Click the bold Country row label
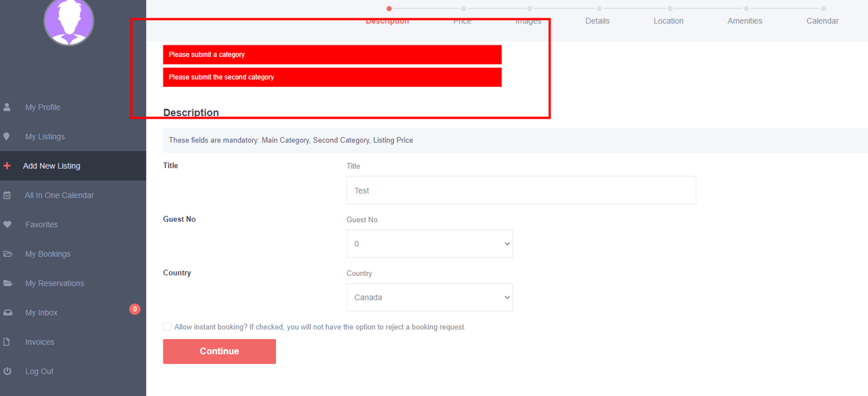 coord(177,273)
